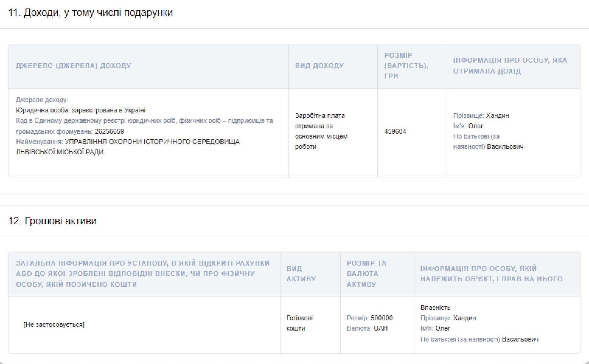Click header 'ВИД АКТИВУ'
This screenshot has height=364, width=589.
(301, 274)
